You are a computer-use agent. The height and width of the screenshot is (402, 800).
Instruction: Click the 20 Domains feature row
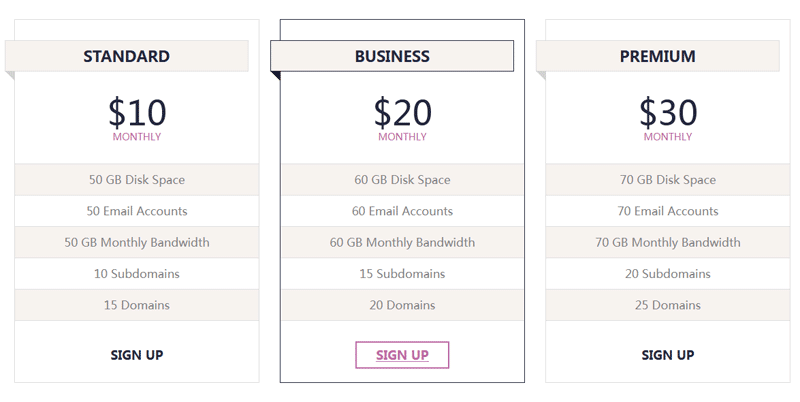[402, 305]
